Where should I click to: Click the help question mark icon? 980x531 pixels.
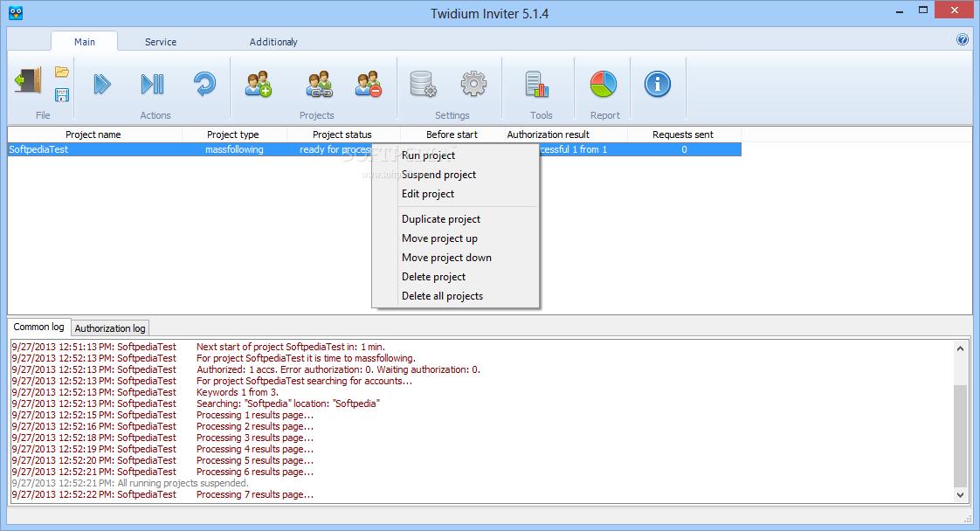tap(963, 39)
